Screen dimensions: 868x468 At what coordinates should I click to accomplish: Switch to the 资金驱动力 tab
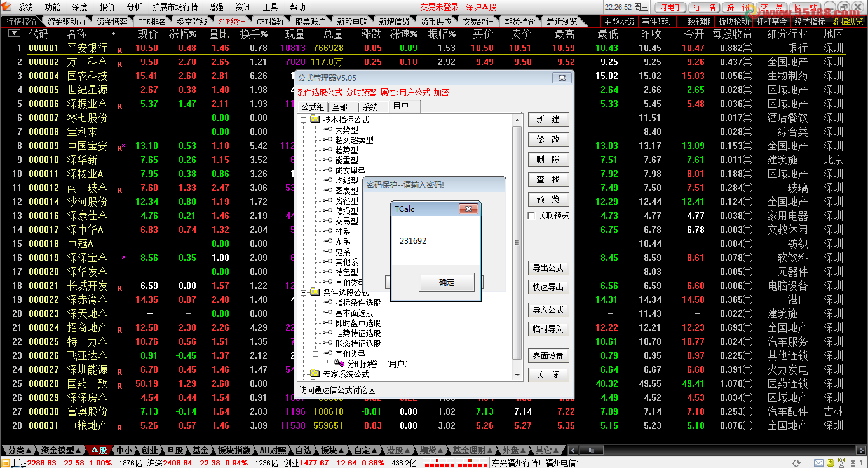(66, 22)
